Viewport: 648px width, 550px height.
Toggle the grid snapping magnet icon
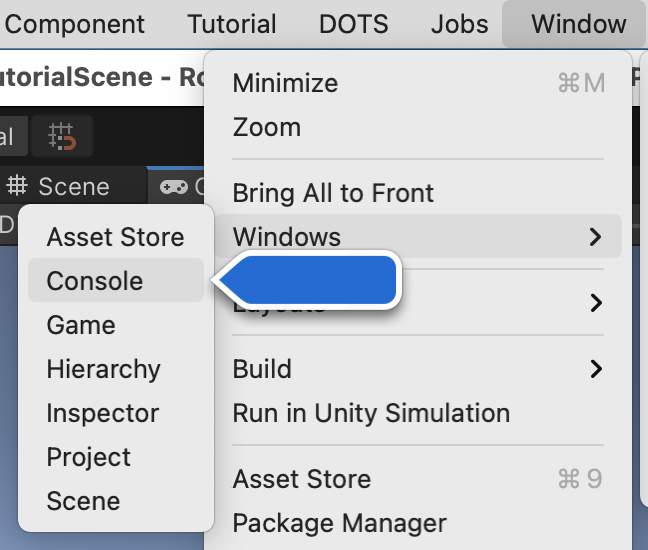pyautogui.click(x=62, y=136)
